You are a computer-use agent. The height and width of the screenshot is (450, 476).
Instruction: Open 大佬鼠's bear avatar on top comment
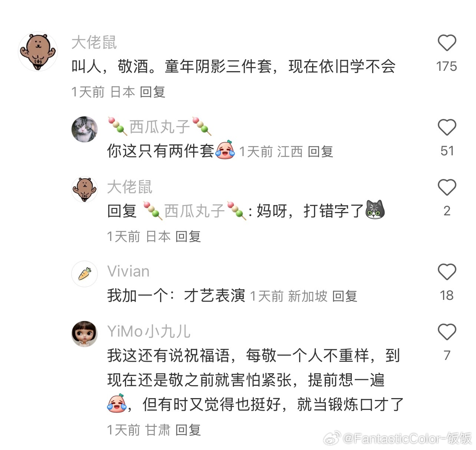click(38, 52)
